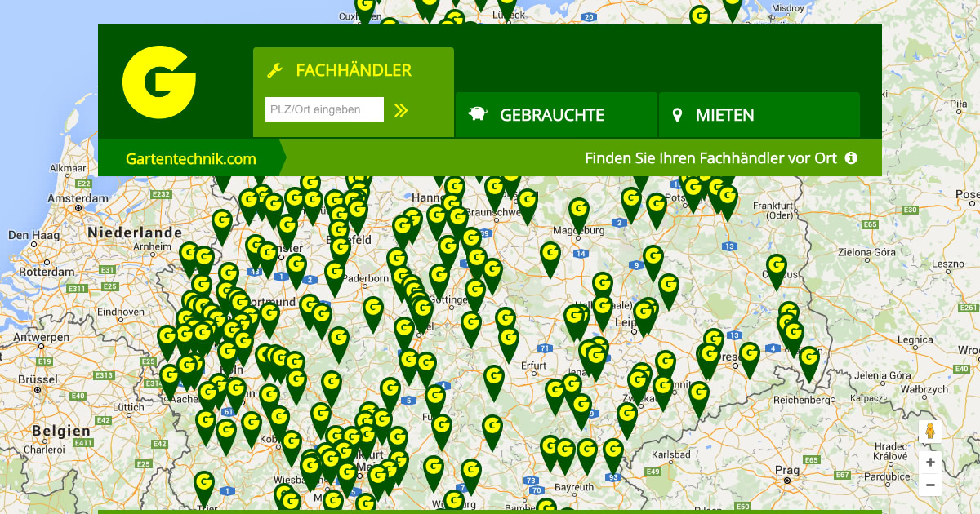Screen dimensions: 980x514
Task: Click the yellow G logo in the header
Action: point(159,82)
